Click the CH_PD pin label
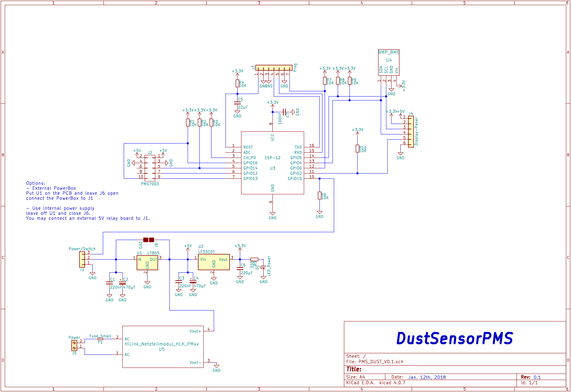 coord(249,158)
